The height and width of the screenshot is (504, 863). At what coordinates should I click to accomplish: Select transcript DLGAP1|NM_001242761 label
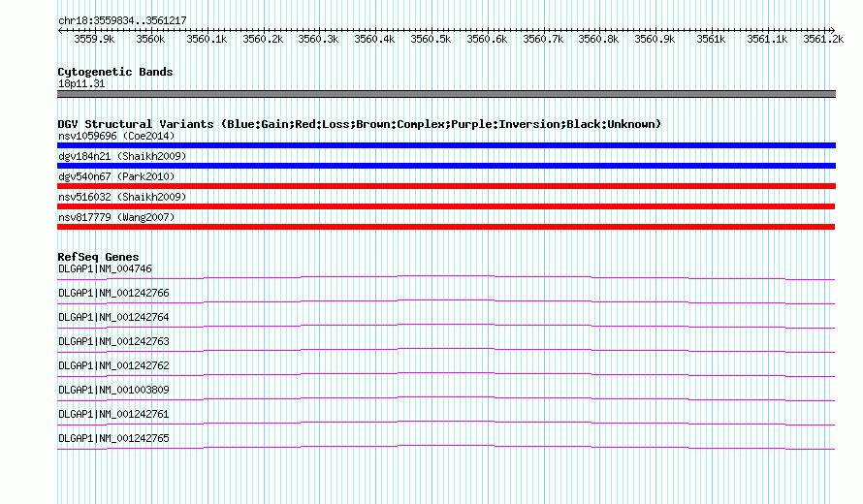tap(113, 414)
